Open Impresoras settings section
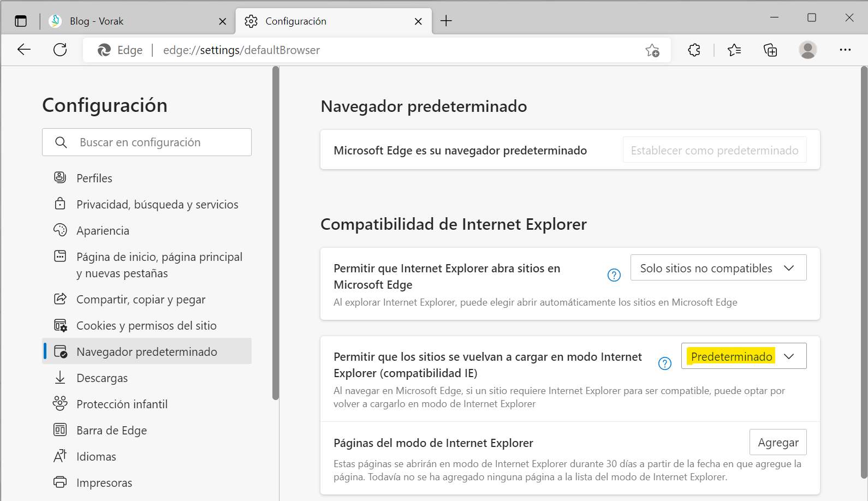 coord(147,483)
